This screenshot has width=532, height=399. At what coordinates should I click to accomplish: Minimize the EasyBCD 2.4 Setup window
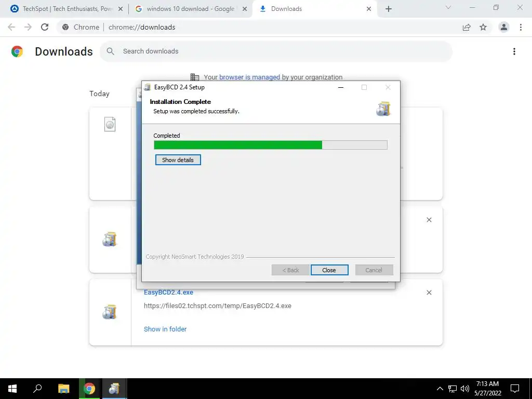341,87
